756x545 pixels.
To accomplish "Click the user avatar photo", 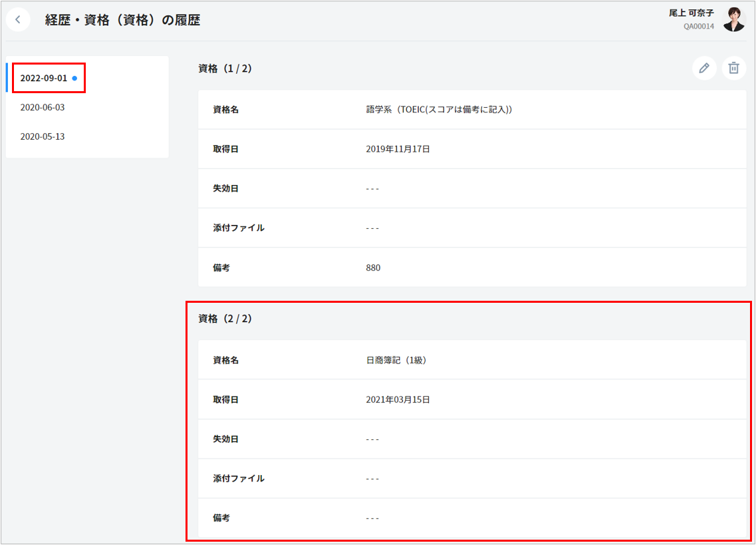I will 734,20.
